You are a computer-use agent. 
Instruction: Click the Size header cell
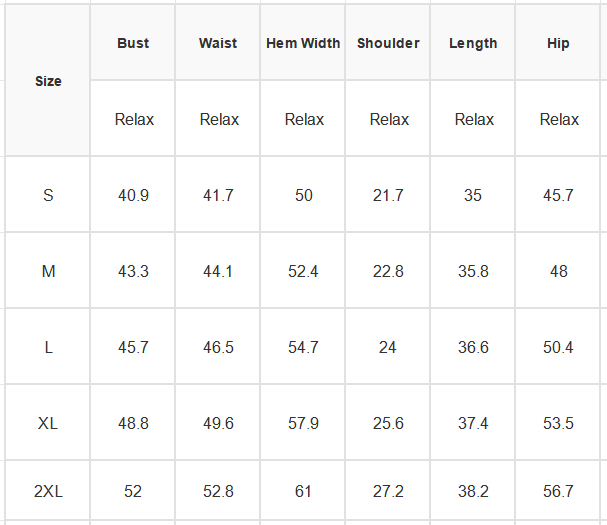[48, 81]
